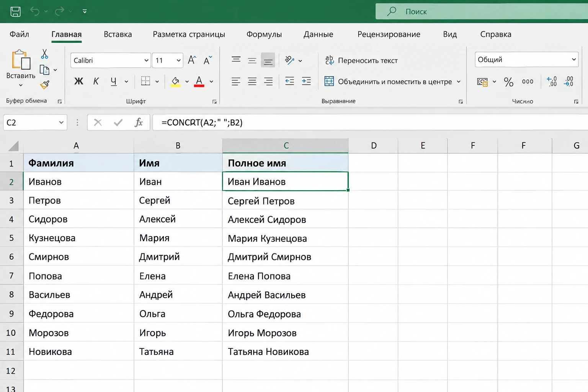Screen dimensions: 588x392
Task: Click the Cut scissors icon
Action: pos(45,54)
